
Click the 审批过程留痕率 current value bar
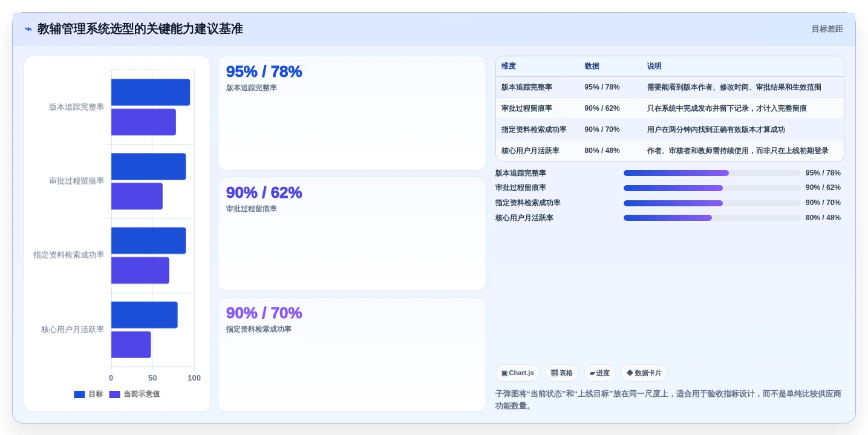click(137, 196)
